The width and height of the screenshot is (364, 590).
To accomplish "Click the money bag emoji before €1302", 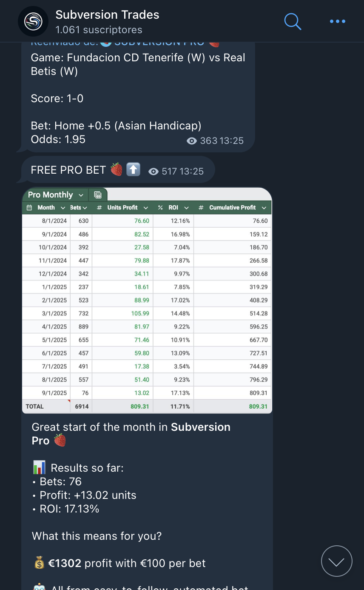I will coord(39,564).
